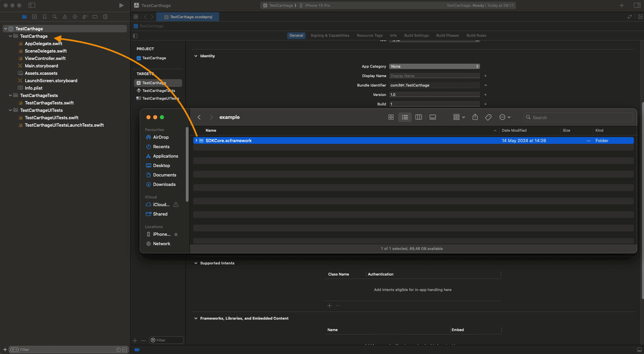Toggle the Xcode navigator sidebar
644x354 pixels.
pos(32,5)
